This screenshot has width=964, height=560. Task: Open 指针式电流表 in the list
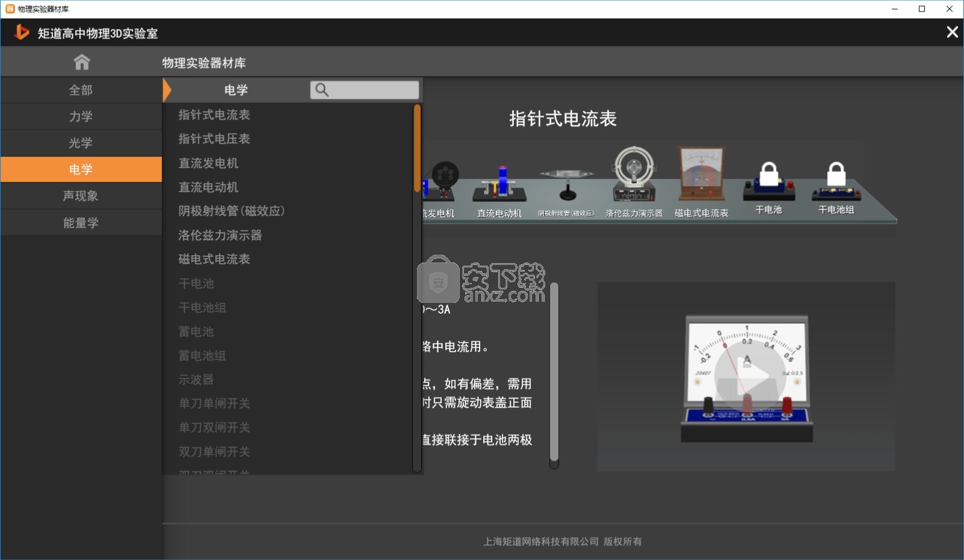tap(214, 115)
